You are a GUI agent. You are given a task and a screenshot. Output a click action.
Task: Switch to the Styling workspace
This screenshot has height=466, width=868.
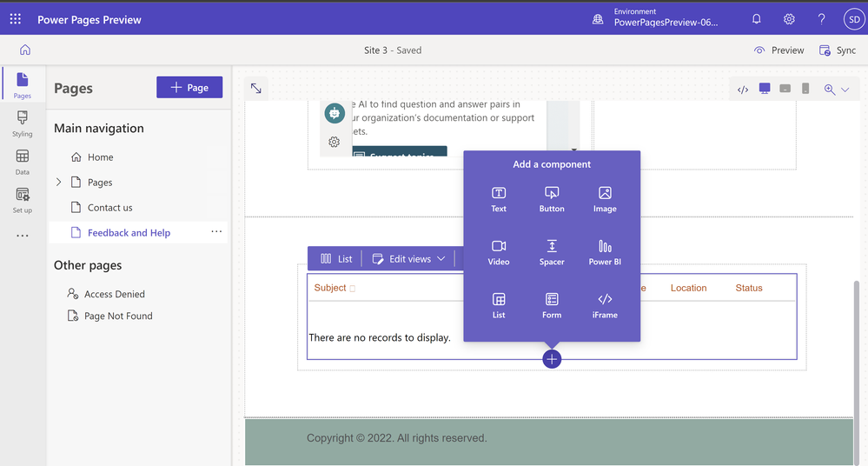22,124
